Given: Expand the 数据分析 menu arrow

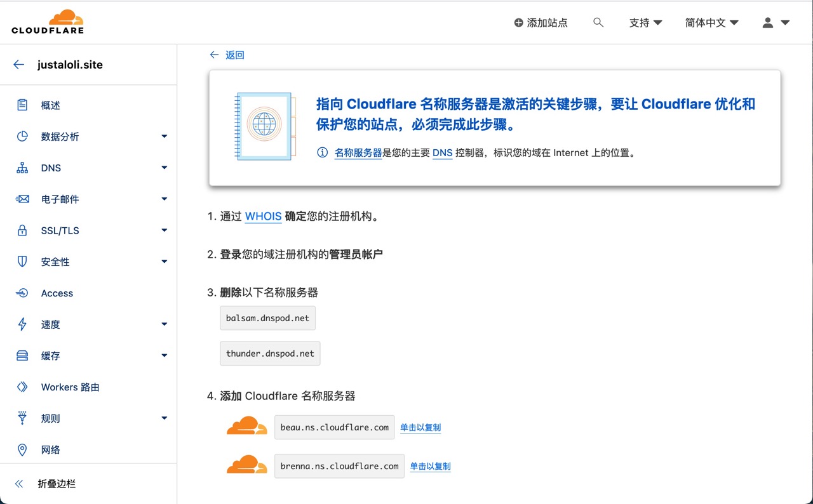Looking at the screenshot, I should coord(165,136).
